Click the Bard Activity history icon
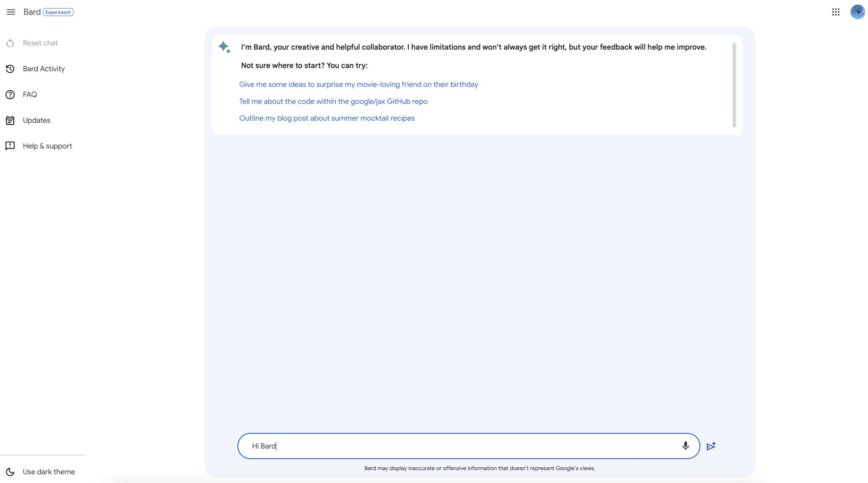The image size is (868, 483). (10, 69)
